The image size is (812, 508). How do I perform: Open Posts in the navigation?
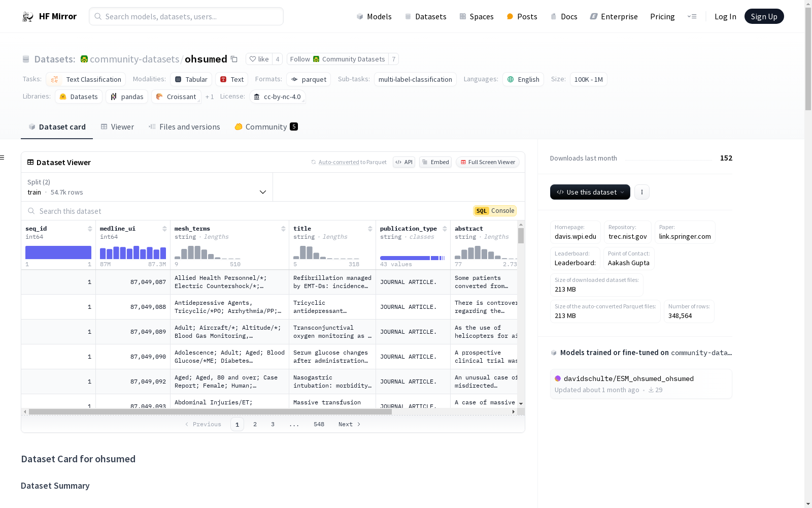[522, 16]
